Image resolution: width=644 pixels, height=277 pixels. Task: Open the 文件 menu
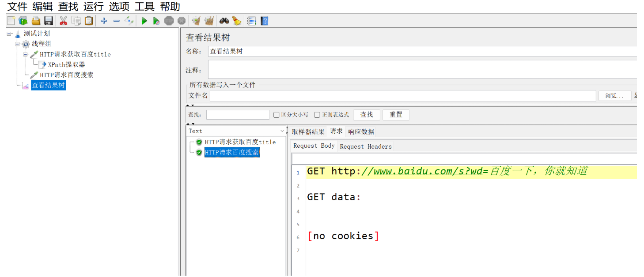(x=17, y=7)
